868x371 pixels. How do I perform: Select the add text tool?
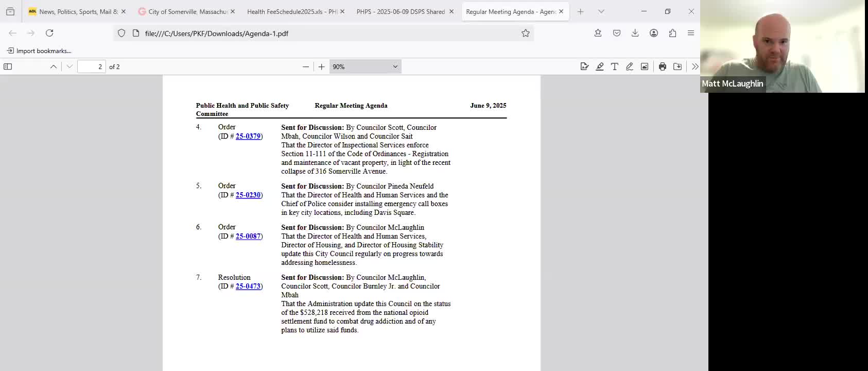point(615,66)
